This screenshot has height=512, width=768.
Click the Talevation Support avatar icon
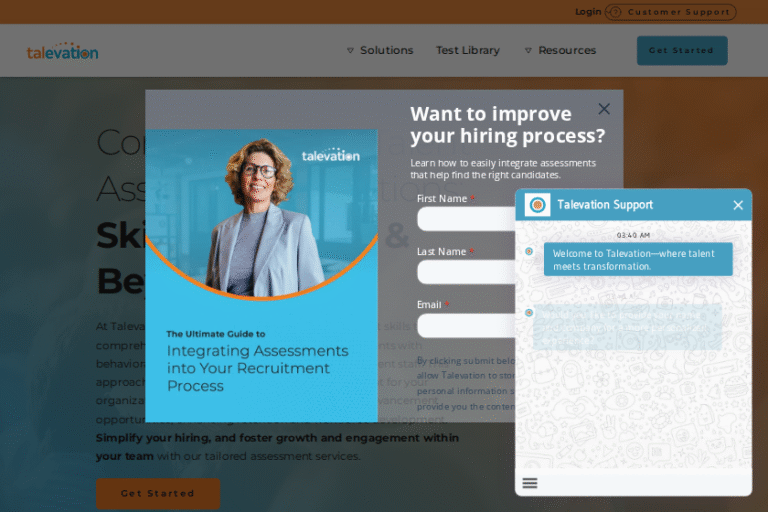(537, 205)
